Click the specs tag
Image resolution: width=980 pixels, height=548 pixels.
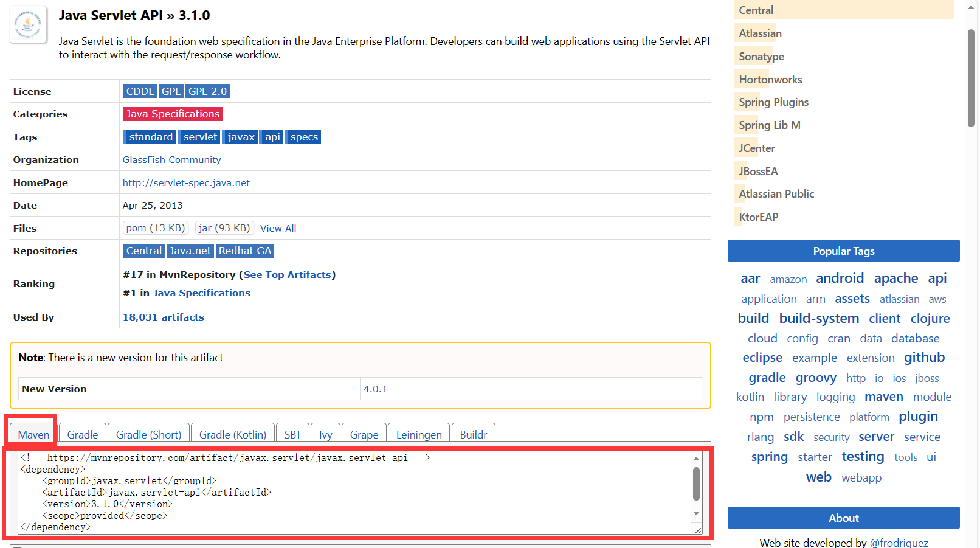pyautogui.click(x=304, y=137)
